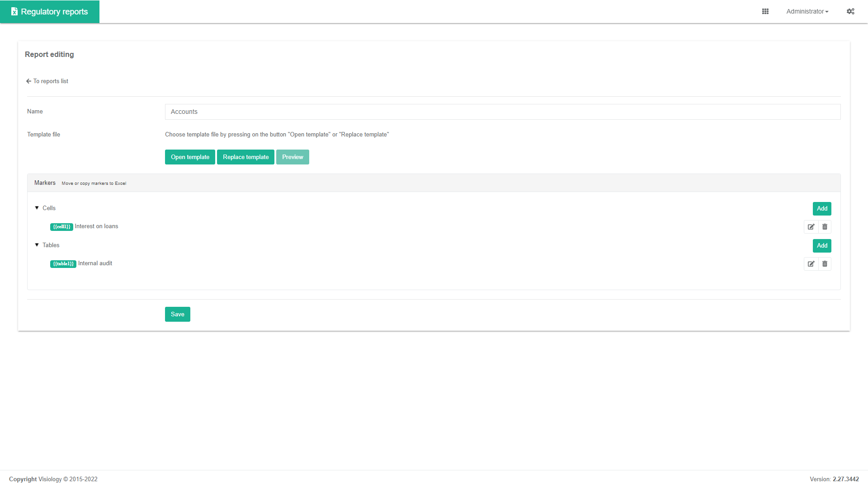Add a new table marker
This screenshot has width=868, height=488.
822,246
